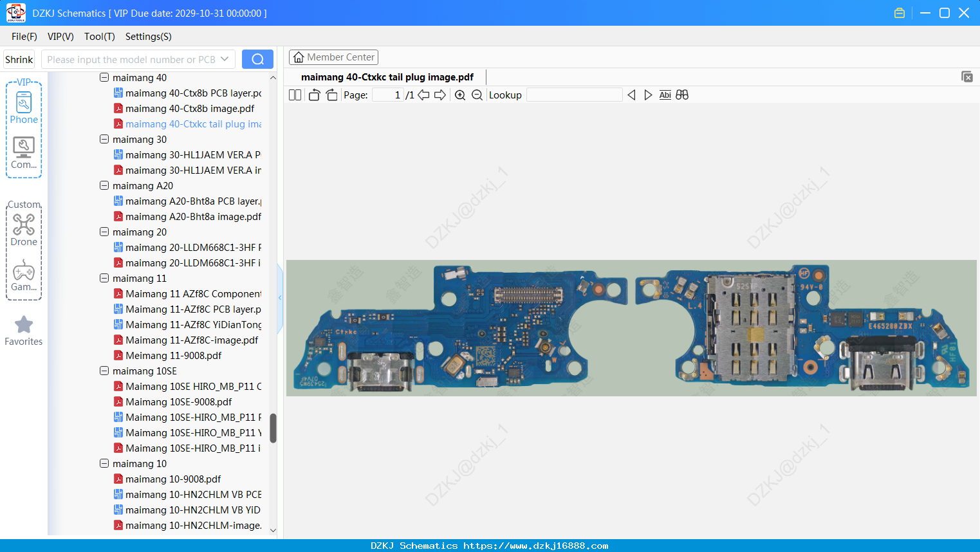Screen dimensions: 980x552
Task: Collapse the maimang 30 folder
Action: (104, 140)
